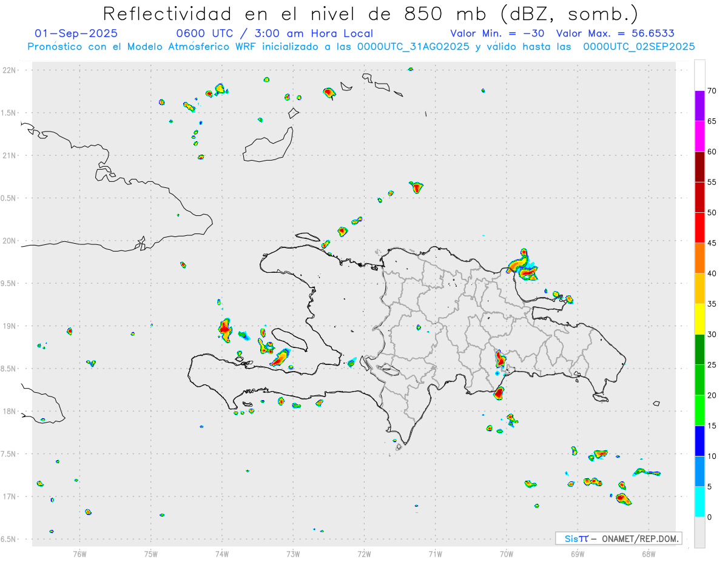728x562 pixels.
Task: Click the magenta 60–65 dBZ colorbar segment
Action: (x=699, y=136)
